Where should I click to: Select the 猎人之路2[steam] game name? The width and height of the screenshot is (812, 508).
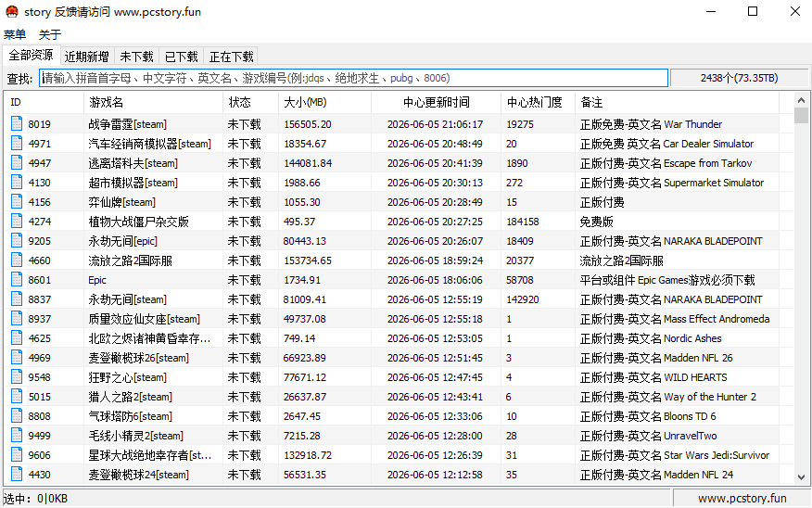(x=130, y=397)
